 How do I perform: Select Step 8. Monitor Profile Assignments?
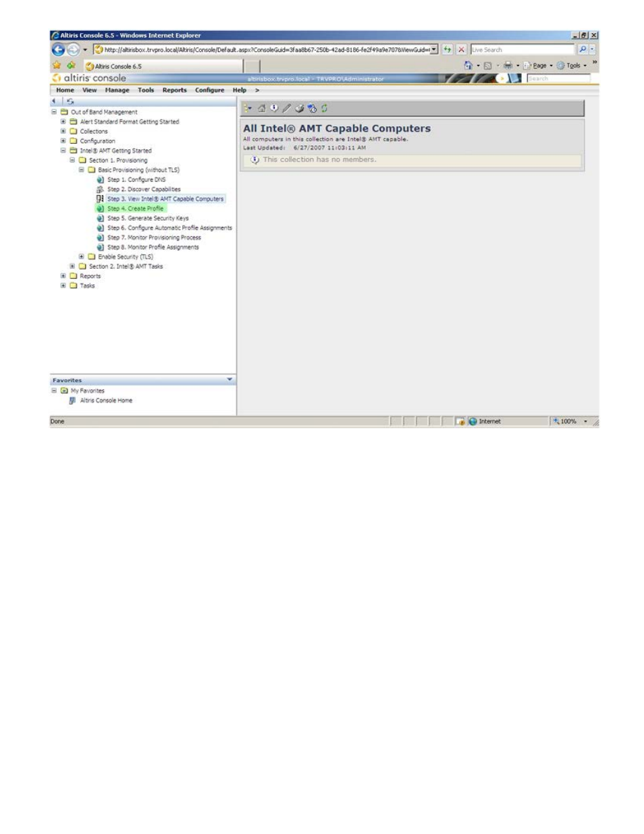(153, 247)
